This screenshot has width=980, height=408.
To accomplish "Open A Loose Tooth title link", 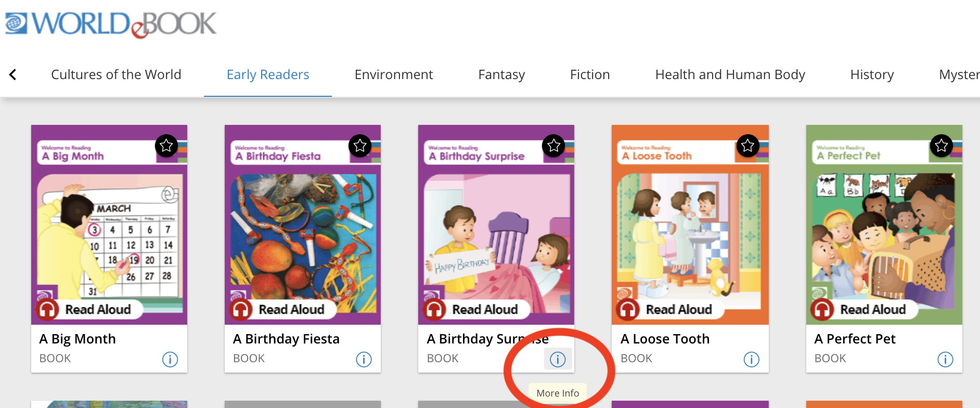I will (665, 339).
